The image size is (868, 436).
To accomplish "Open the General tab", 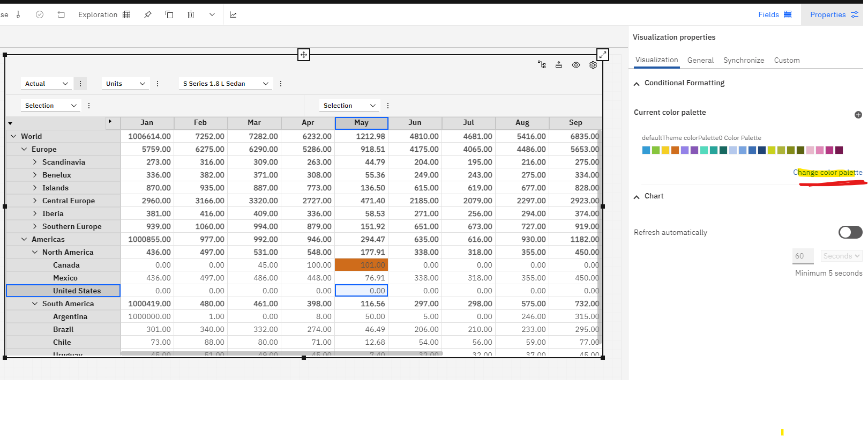I will 700,60.
